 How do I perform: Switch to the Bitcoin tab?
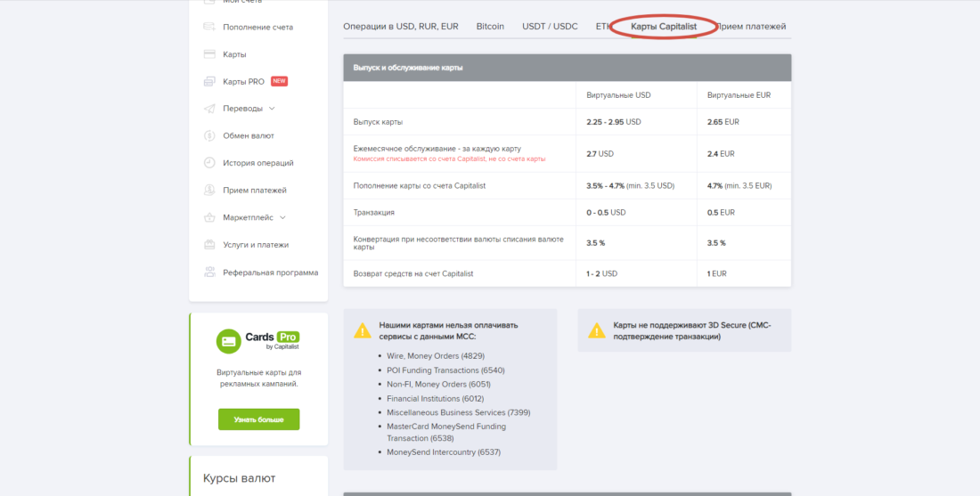point(490,26)
